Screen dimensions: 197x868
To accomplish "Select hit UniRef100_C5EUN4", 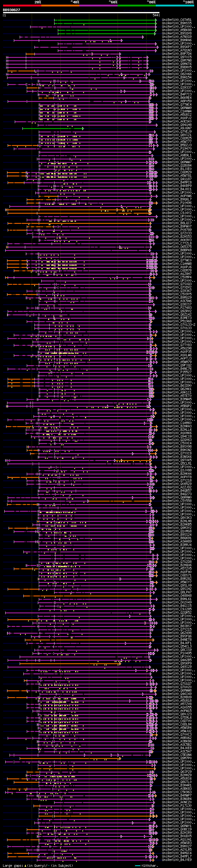I will [177, 755].
